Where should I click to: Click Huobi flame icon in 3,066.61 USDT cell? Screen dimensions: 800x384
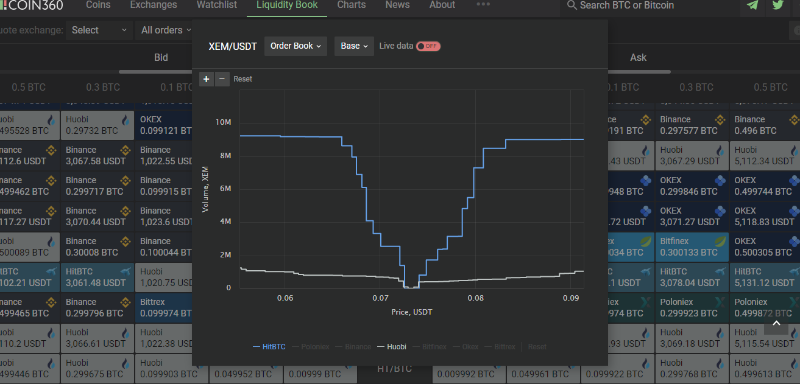[126, 333]
